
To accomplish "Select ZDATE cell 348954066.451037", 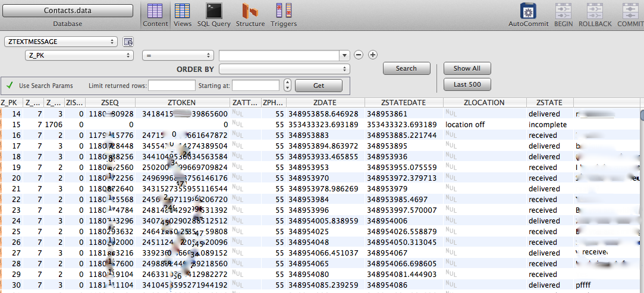I will (323, 253).
